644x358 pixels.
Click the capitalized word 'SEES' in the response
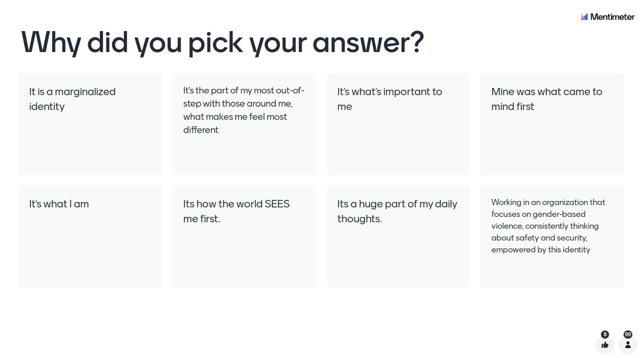tap(277, 204)
